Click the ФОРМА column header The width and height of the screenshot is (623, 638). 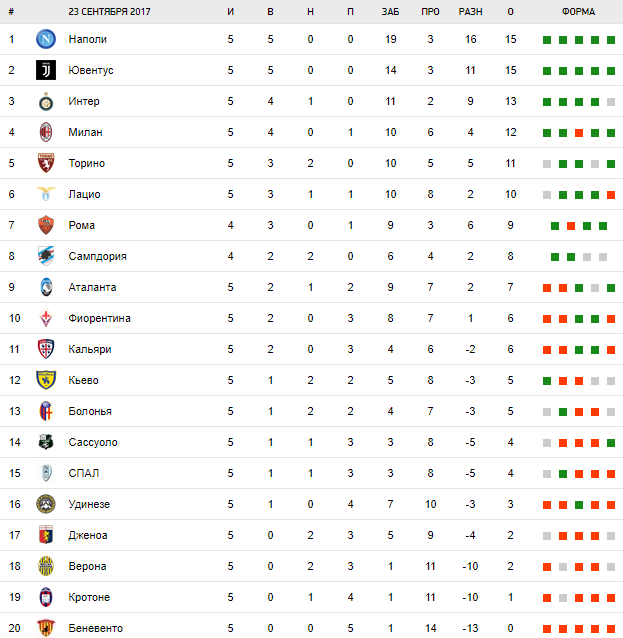click(x=578, y=12)
